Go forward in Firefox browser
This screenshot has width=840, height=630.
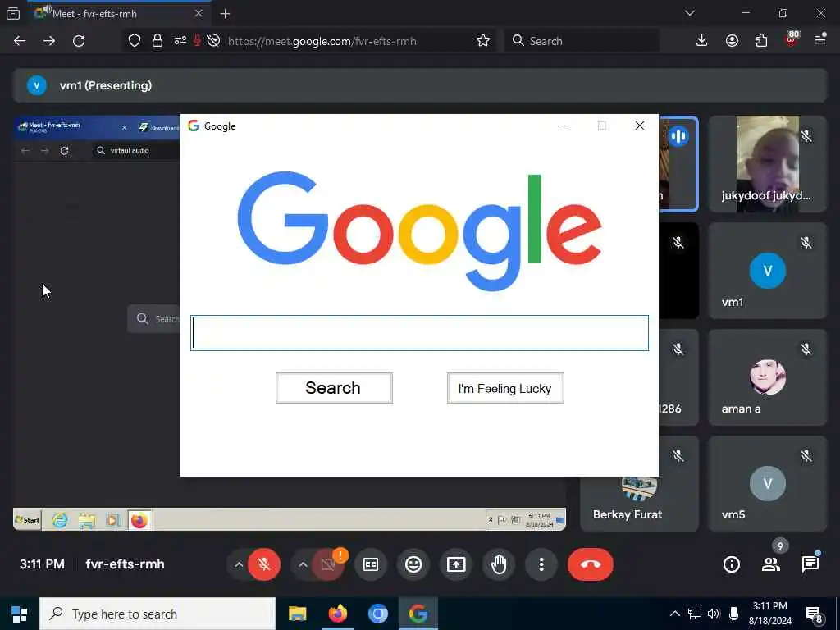click(49, 41)
